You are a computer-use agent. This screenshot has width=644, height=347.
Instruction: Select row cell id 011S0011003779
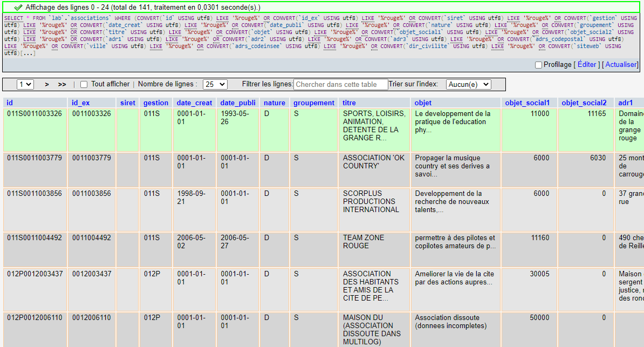pyautogui.click(x=35, y=170)
